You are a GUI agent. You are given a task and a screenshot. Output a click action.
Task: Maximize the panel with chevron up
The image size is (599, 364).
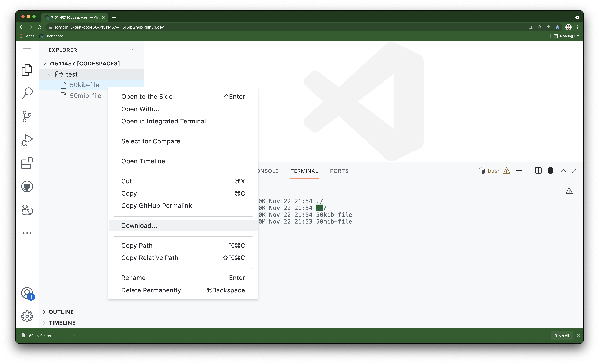pos(563,170)
